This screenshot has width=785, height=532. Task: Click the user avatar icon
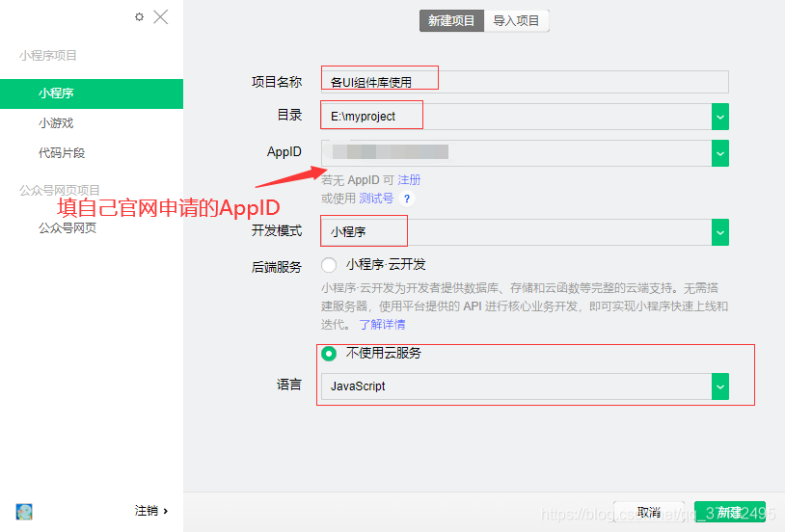point(24,512)
